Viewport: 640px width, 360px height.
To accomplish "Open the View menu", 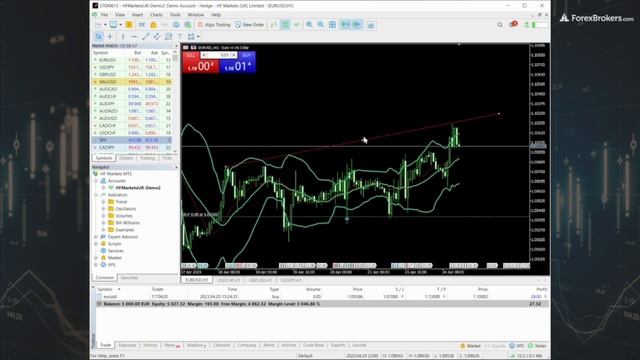I will tap(120, 15).
